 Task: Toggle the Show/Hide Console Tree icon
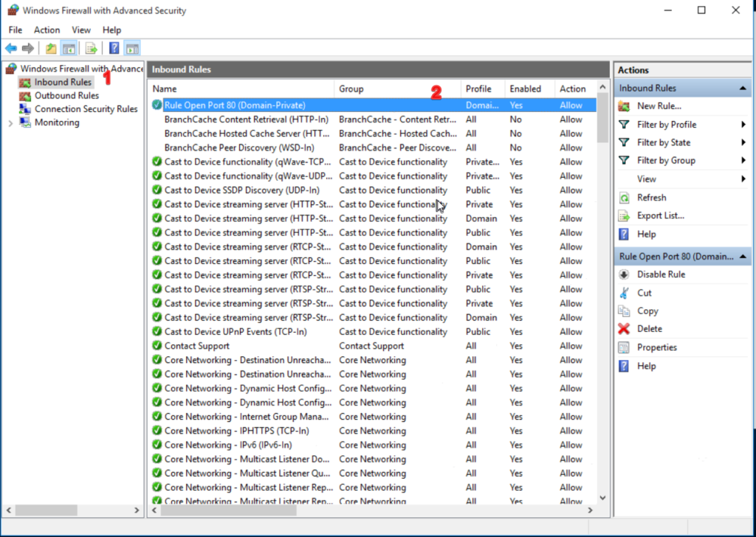click(69, 48)
